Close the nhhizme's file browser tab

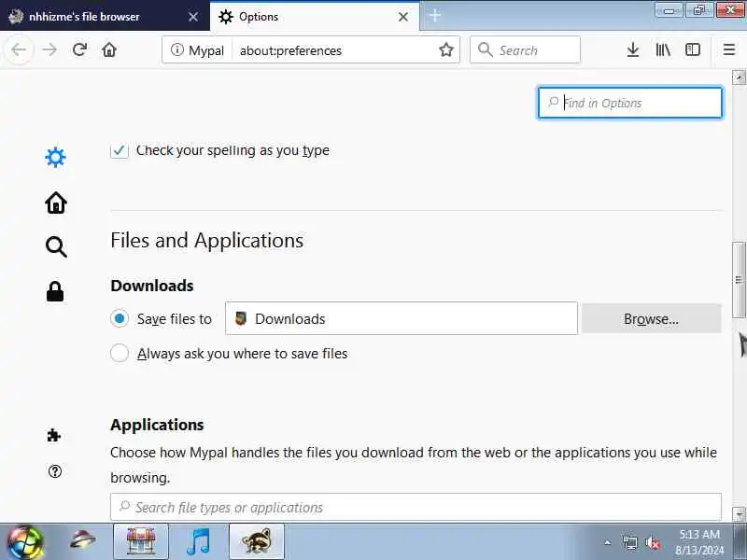[193, 17]
